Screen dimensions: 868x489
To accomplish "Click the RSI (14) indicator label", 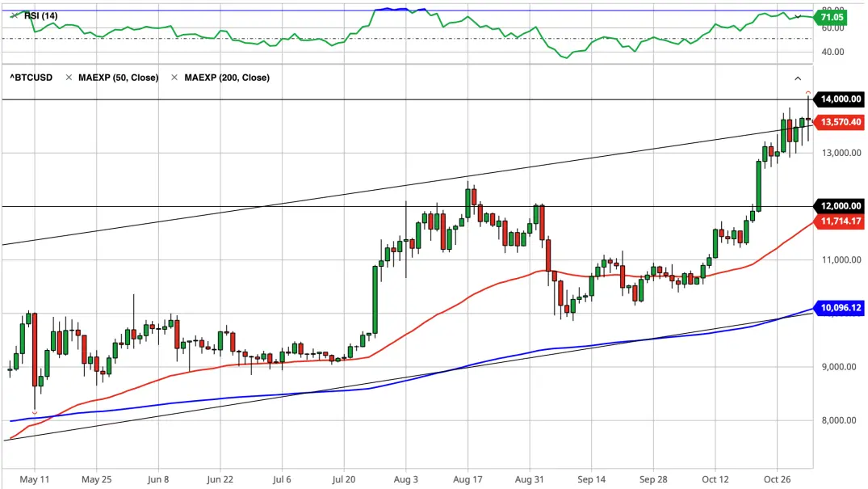I will 41,15.
